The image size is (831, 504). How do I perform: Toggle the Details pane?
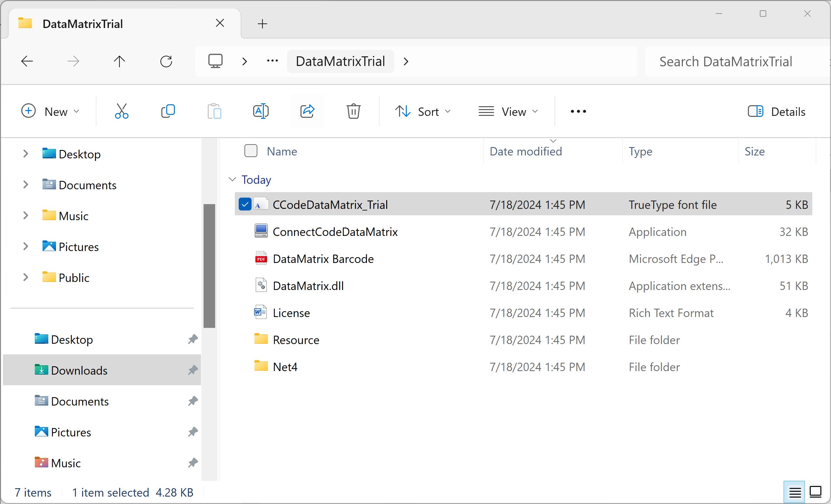(x=776, y=111)
